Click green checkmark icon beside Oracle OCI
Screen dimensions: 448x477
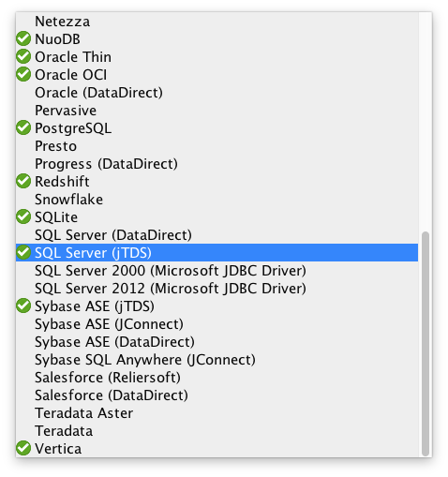[x=23, y=74]
